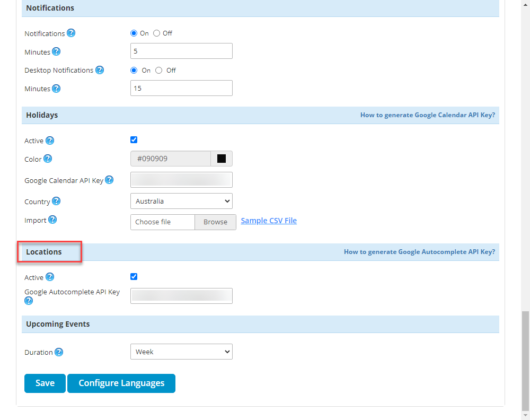Image resolution: width=530 pixels, height=420 pixels.
Task: Click help icon beside Duration
Action: pos(59,352)
